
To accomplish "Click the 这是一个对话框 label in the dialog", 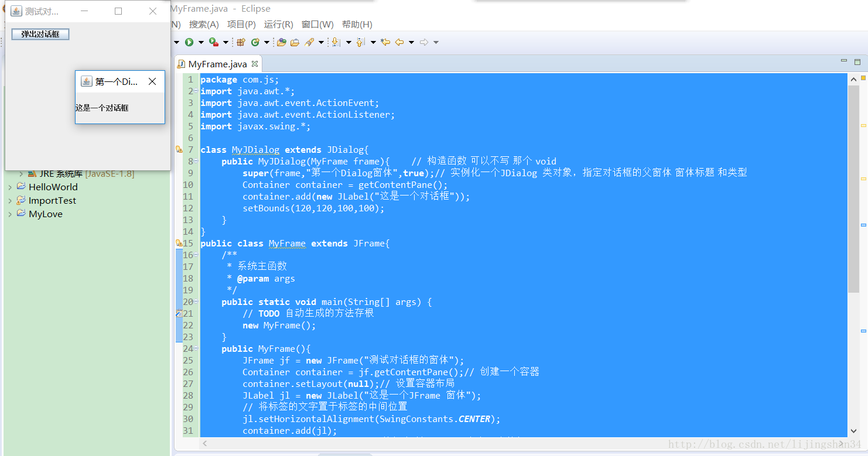I will 102,108.
